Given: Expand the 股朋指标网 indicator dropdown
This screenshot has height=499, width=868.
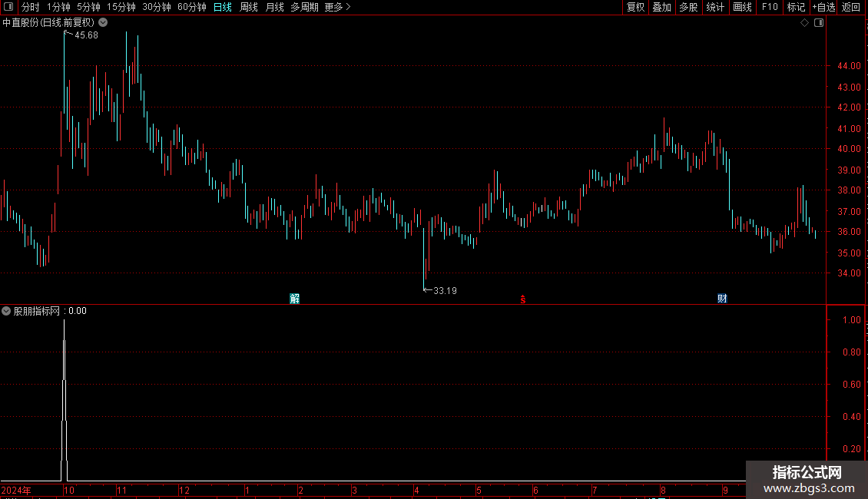Looking at the screenshot, I should pos(6,311).
